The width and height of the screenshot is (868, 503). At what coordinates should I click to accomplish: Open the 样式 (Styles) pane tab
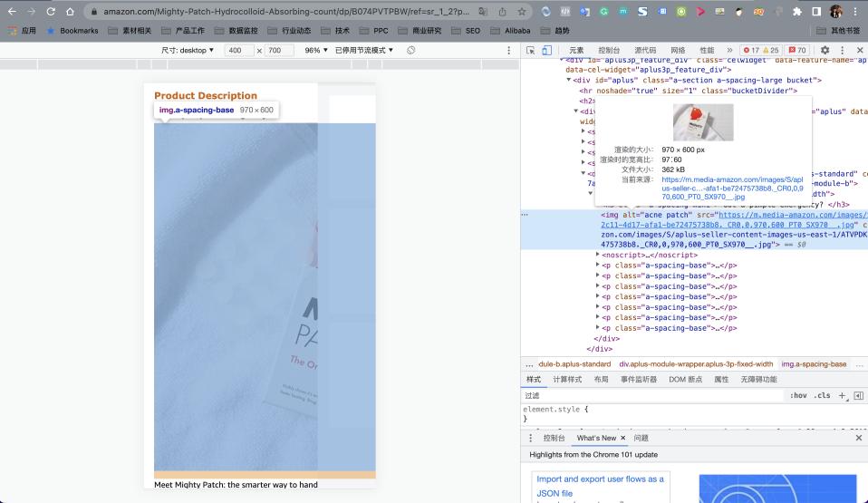pos(534,380)
